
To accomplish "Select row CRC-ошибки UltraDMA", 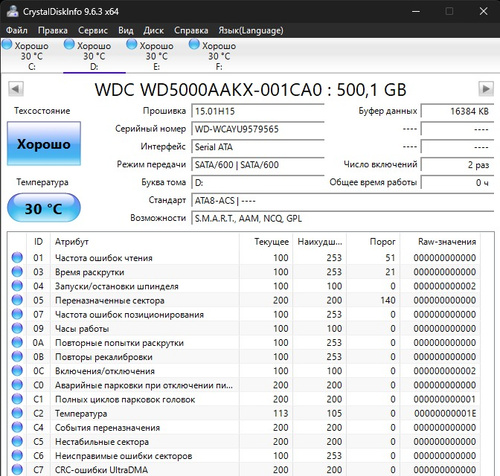I will coord(244,469).
